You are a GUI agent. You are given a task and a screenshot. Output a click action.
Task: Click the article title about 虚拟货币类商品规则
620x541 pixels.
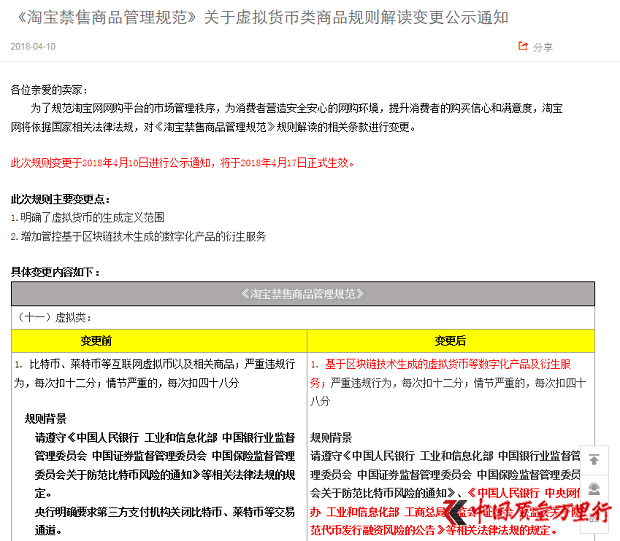click(263, 17)
